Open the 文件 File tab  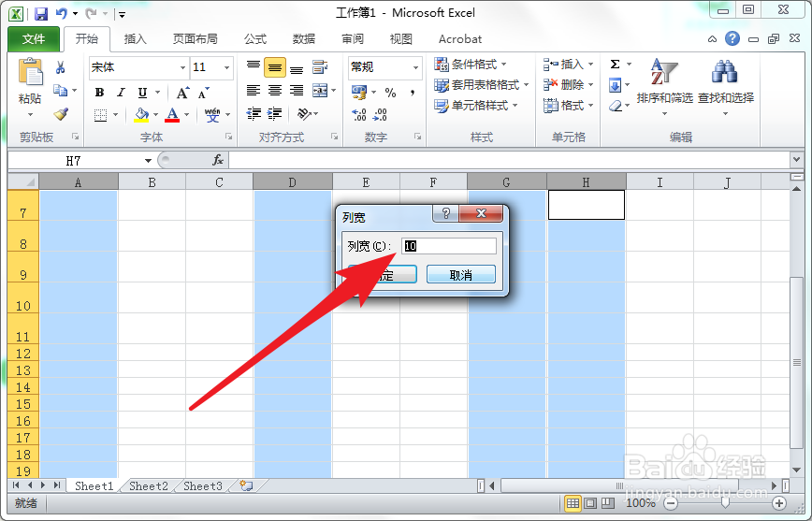(x=34, y=39)
